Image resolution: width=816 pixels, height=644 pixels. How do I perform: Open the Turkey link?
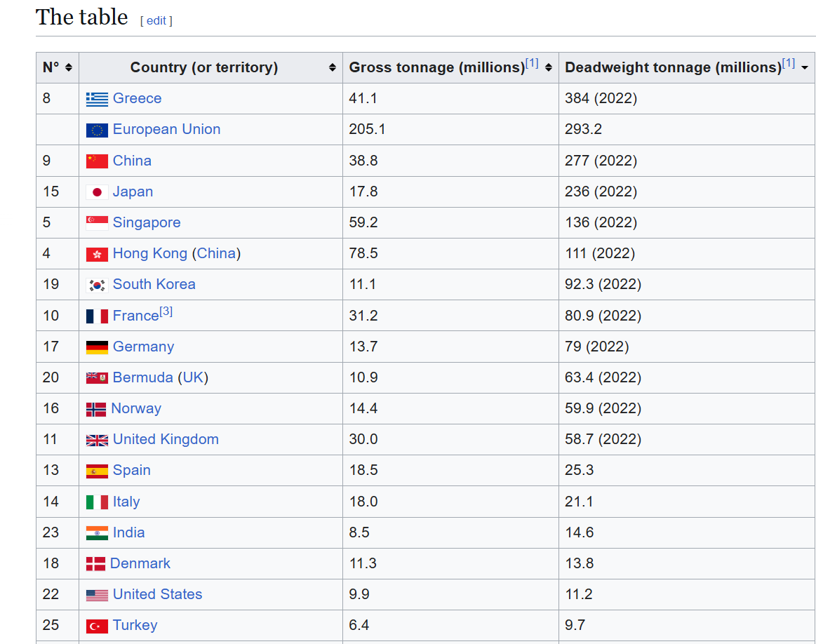[x=135, y=625]
